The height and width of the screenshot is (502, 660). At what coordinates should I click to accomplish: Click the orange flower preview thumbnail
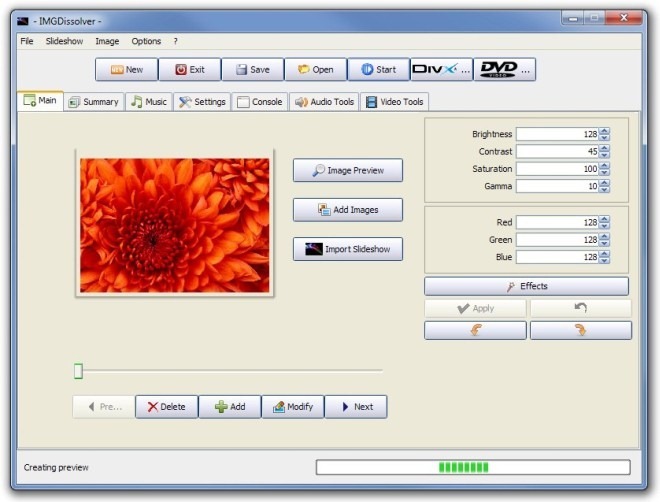175,225
